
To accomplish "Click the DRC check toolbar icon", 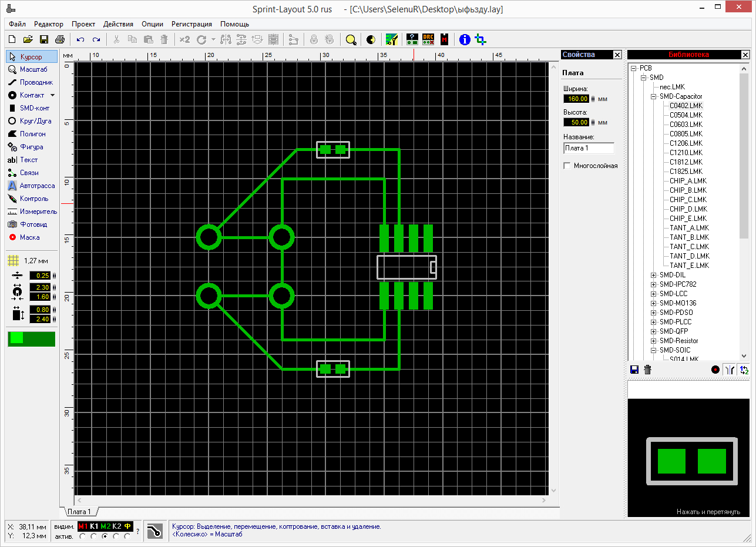I will pyautogui.click(x=428, y=39).
